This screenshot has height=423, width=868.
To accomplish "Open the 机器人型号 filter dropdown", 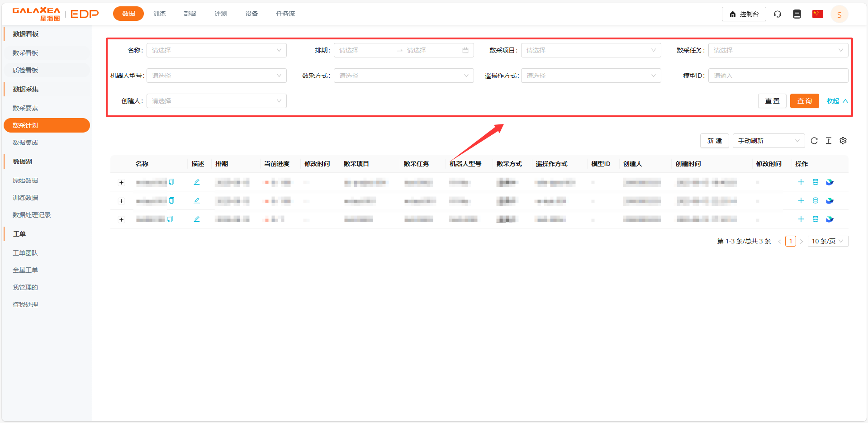I will (x=216, y=76).
